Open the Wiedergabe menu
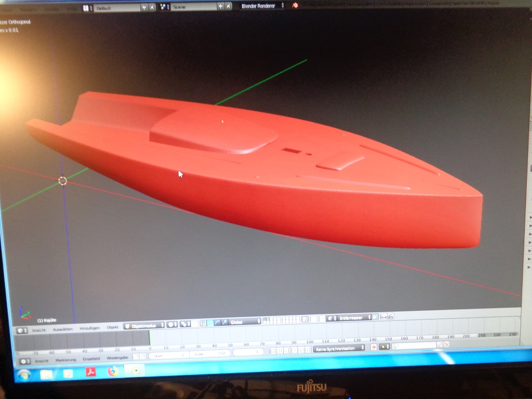The image size is (532, 399). [117, 358]
